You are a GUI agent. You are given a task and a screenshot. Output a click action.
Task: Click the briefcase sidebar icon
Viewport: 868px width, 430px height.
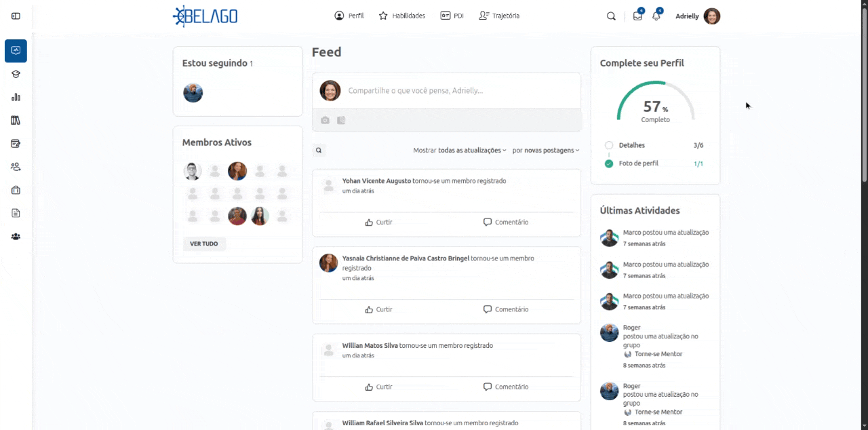click(x=16, y=190)
